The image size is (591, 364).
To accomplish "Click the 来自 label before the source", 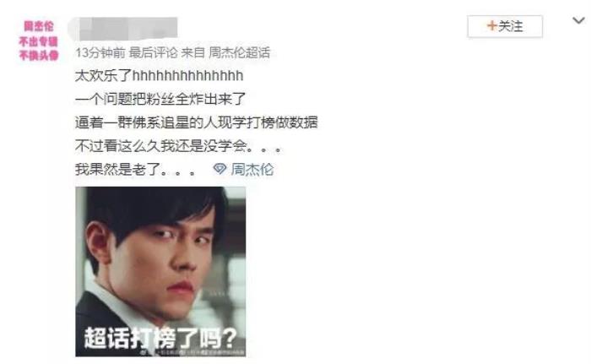I will pos(193,52).
